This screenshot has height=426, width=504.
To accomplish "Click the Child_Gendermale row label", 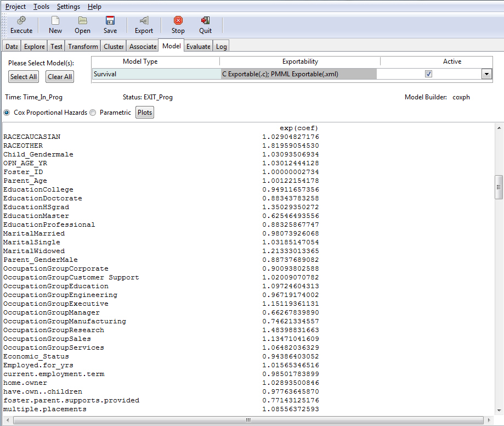I will click(x=38, y=154).
